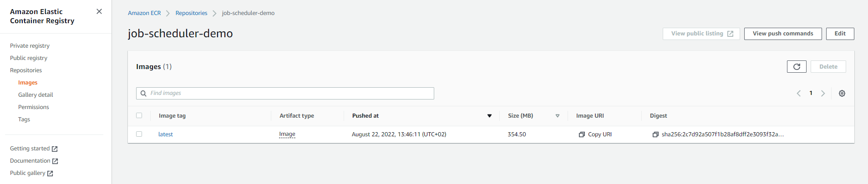
Task: Click the search magnifier icon
Action: (x=143, y=93)
